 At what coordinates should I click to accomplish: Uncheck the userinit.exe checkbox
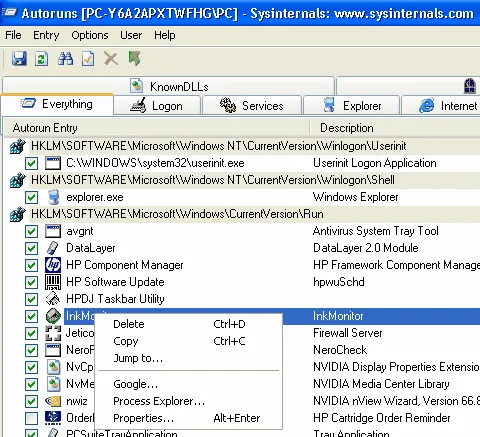(x=32, y=163)
